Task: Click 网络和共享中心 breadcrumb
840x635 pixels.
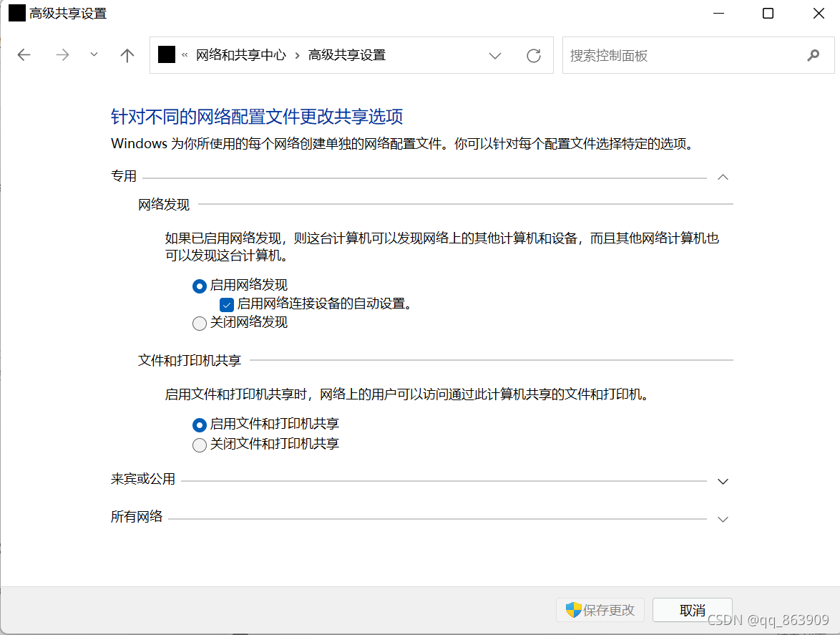Action: pyautogui.click(x=241, y=55)
